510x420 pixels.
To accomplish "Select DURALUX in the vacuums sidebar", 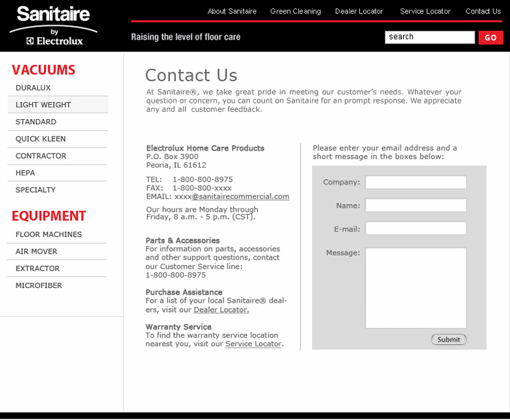I will 33,88.
